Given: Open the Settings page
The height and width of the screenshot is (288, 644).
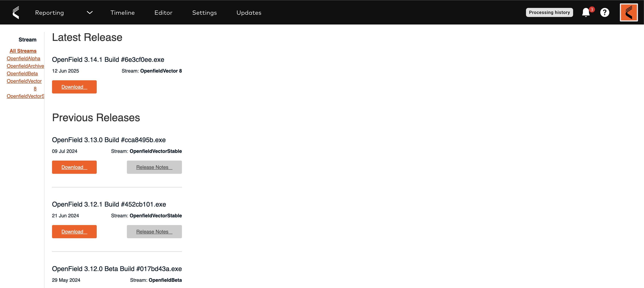Looking at the screenshot, I should [x=204, y=12].
